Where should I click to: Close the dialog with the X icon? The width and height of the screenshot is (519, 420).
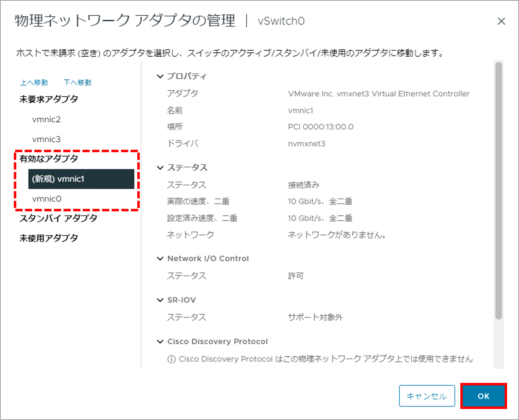point(501,21)
